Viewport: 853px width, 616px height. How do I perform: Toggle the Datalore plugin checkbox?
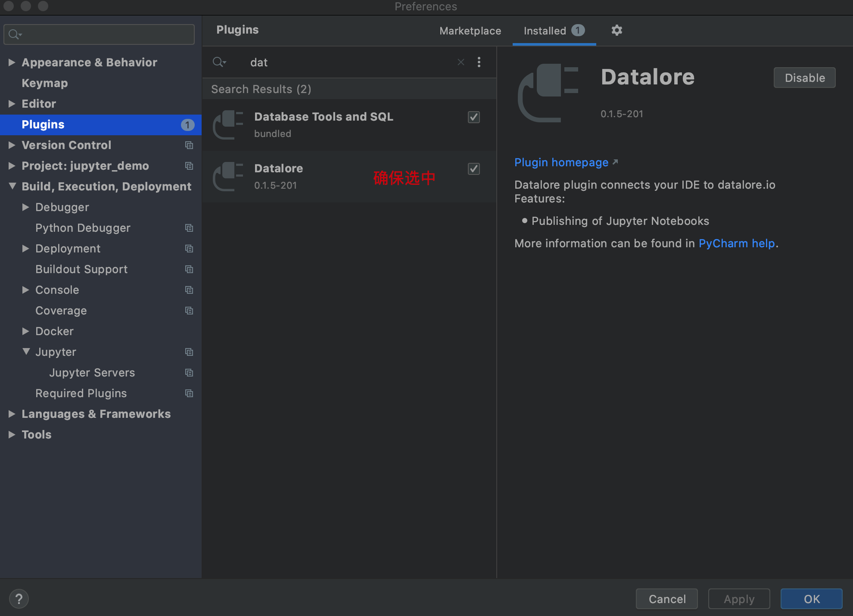click(474, 169)
